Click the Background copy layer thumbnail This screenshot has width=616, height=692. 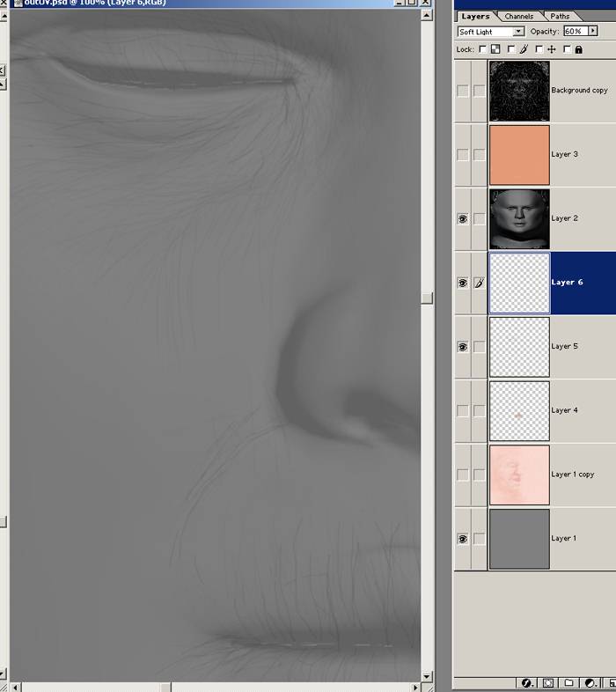click(519, 91)
